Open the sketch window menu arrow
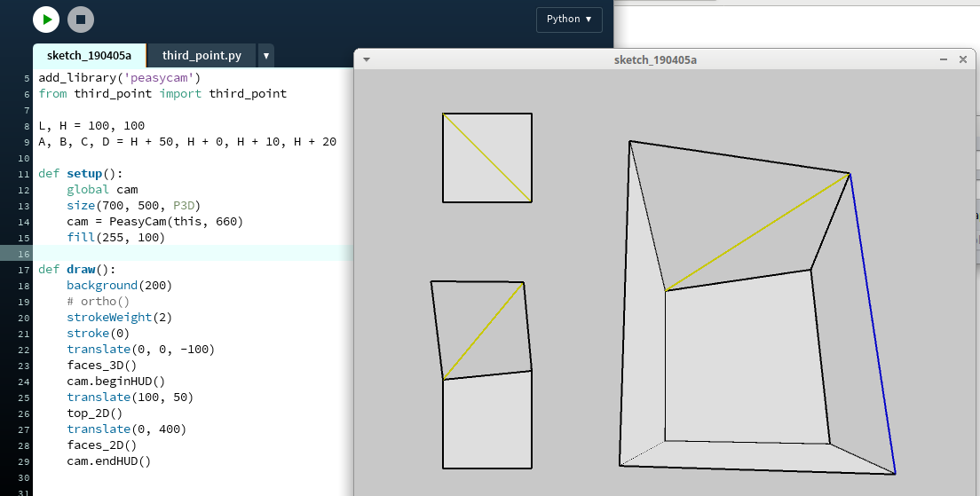 point(367,60)
